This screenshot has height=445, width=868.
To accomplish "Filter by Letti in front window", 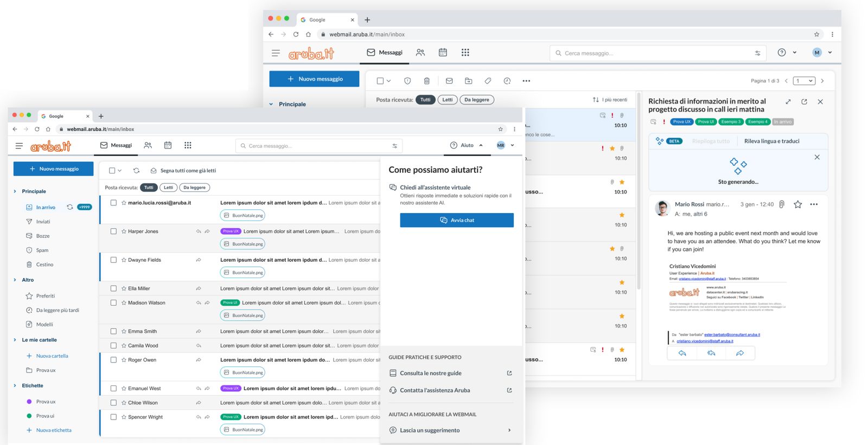I will [x=169, y=188].
